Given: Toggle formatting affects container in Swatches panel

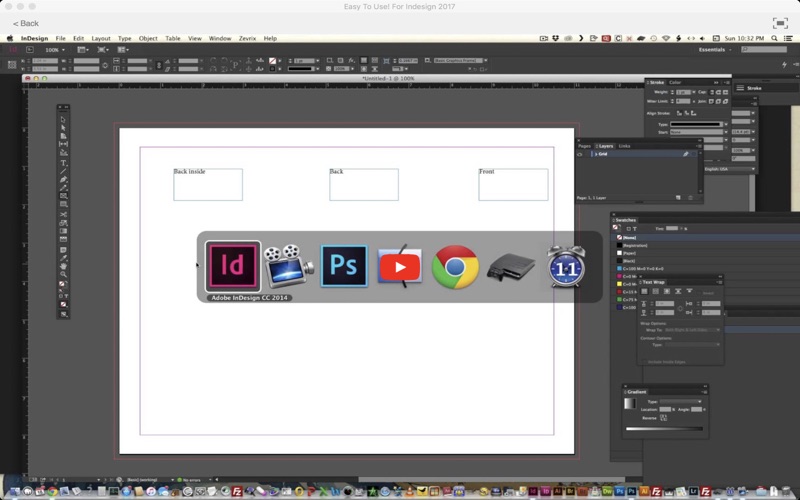Looking at the screenshot, I should (x=629, y=229).
